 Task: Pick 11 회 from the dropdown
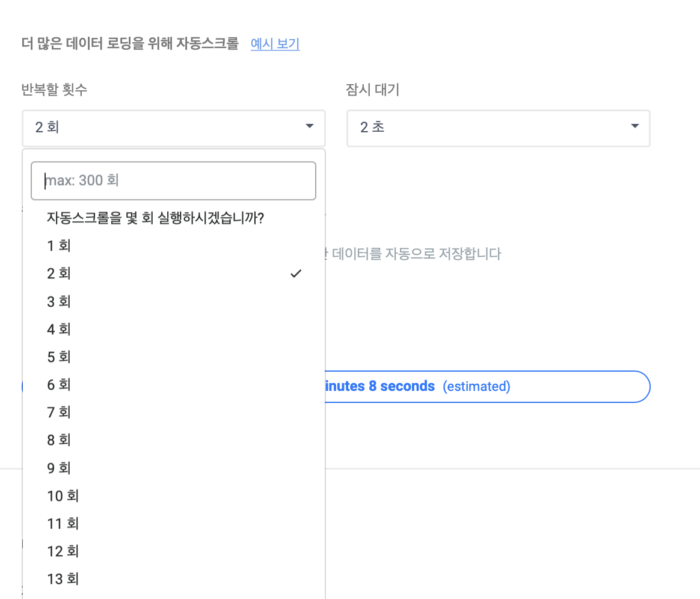63,523
